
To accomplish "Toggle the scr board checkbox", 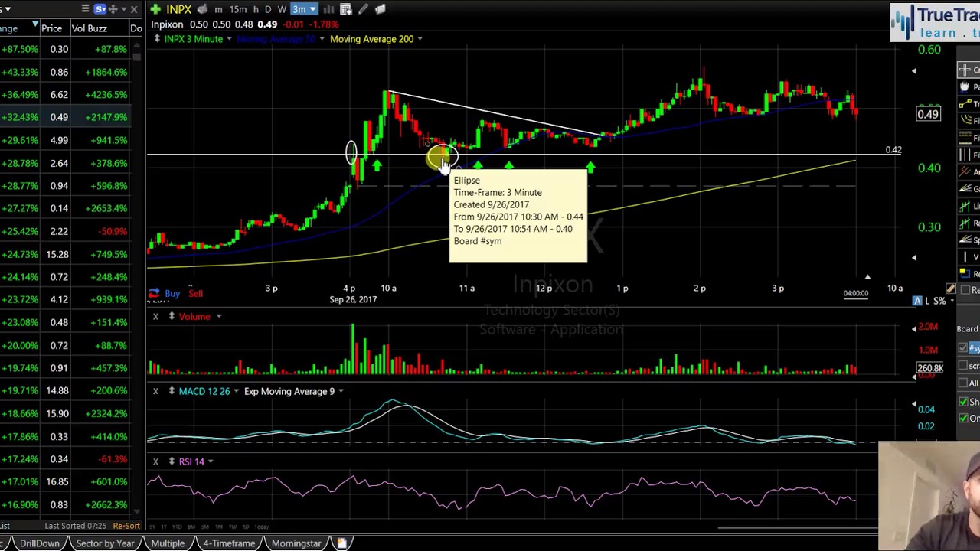I will (x=963, y=366).
